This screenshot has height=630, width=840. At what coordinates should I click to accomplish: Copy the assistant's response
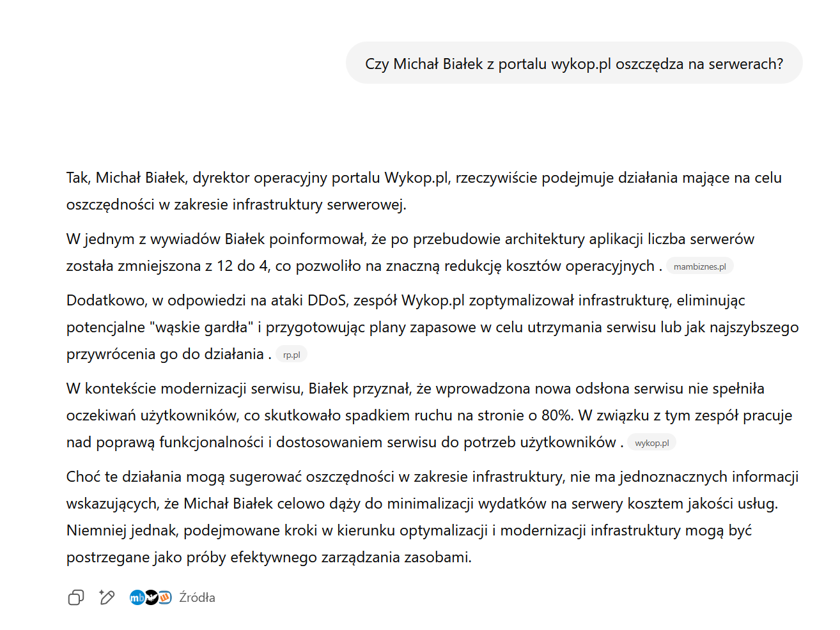(x=75, y=597)
